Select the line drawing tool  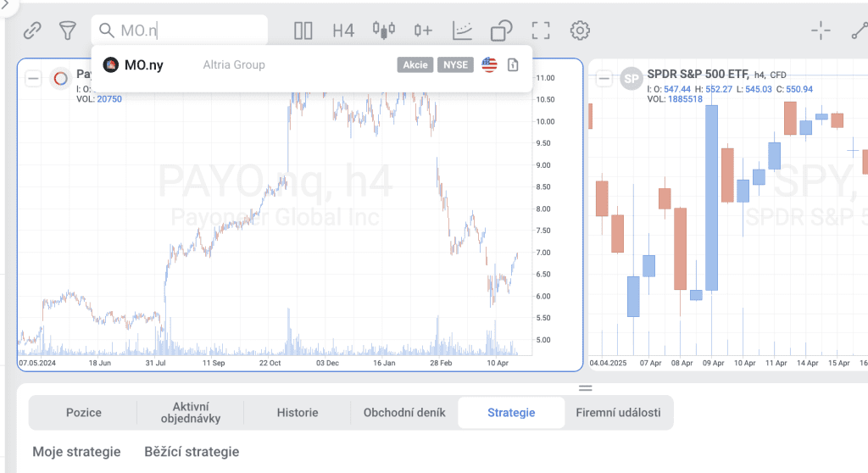click(x=860, y=31)
